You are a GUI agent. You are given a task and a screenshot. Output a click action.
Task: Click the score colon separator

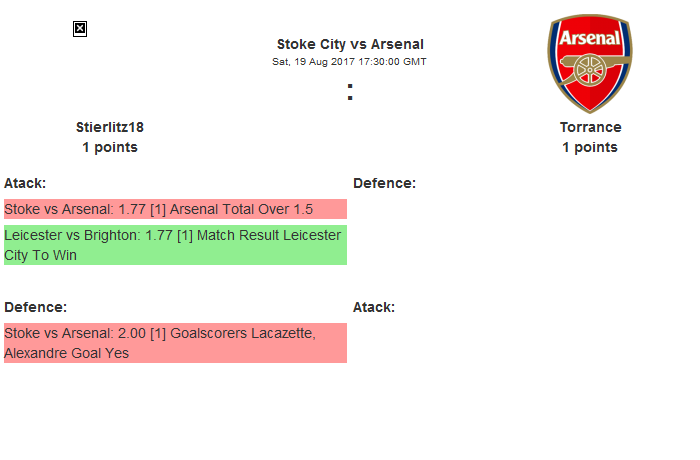pos(350,92)
